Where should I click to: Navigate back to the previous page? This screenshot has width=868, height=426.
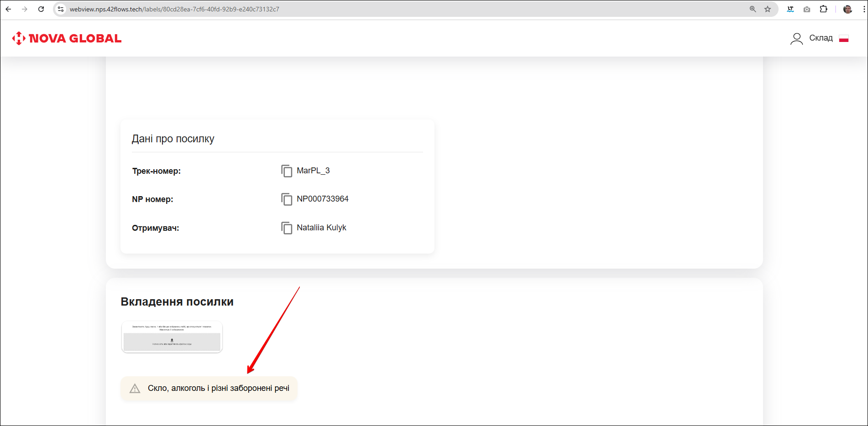coord(8,9)
